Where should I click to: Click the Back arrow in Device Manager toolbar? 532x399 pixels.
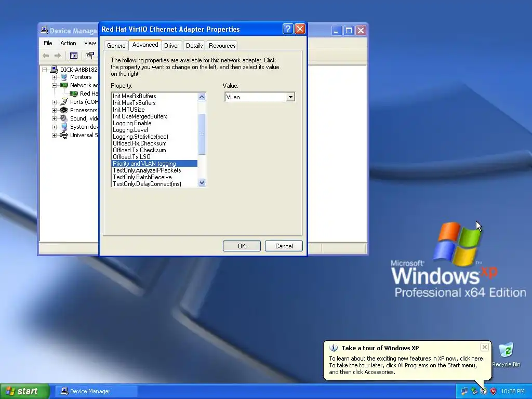coord(46,56)
